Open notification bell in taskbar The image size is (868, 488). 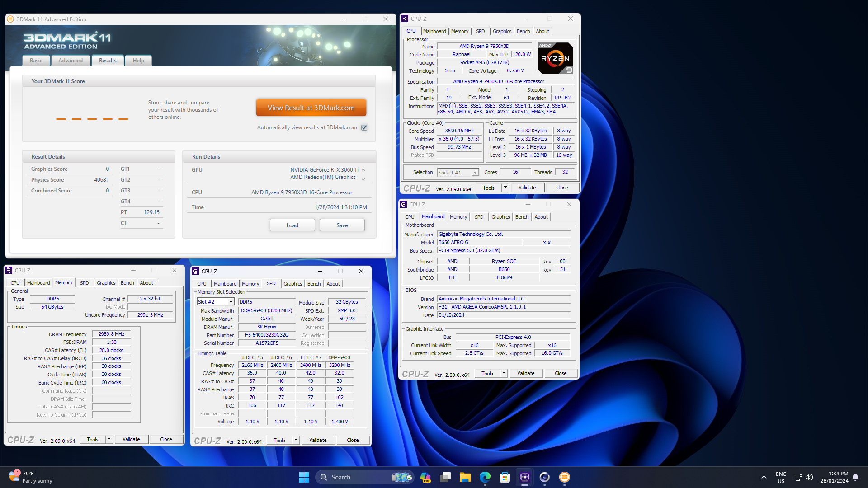coord(855,477)
